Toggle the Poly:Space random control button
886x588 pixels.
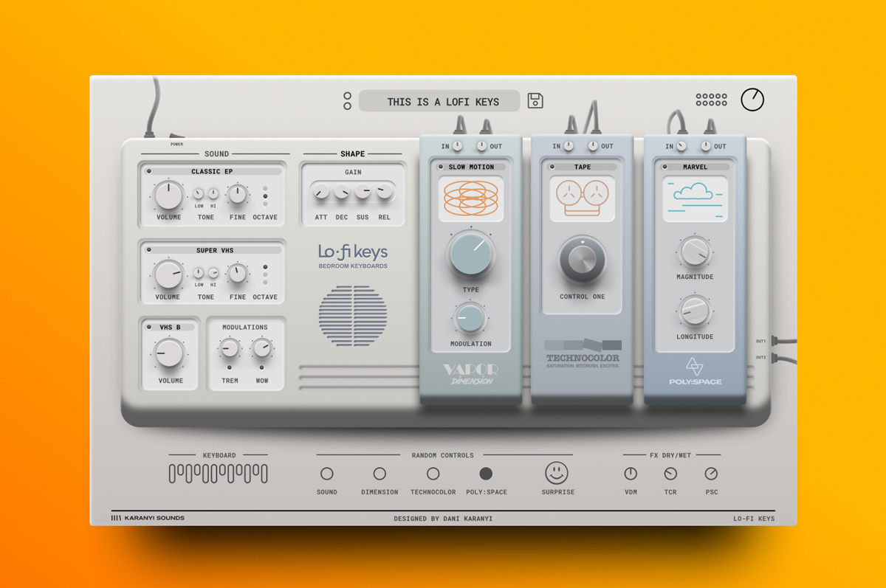[x=486, y=474]
